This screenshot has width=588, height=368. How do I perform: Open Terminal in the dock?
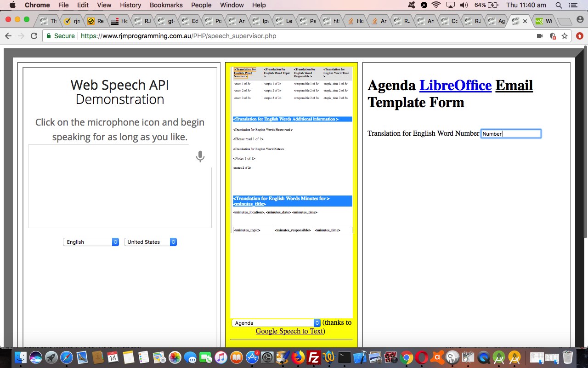coord(345,357)
